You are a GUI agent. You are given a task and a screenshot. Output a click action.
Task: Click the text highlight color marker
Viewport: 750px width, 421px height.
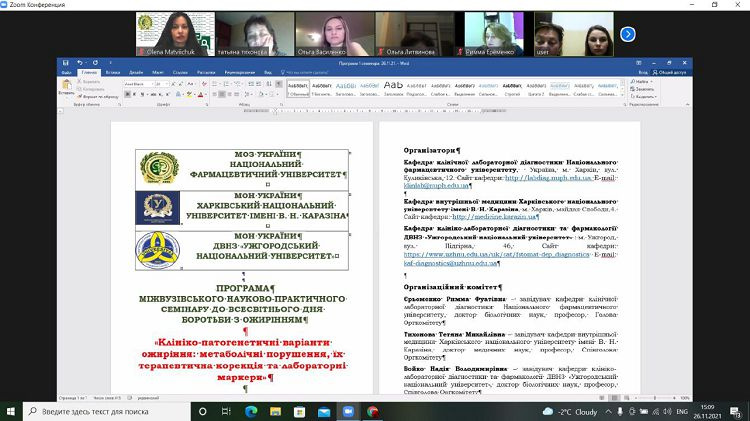click(x=188, y=94)
